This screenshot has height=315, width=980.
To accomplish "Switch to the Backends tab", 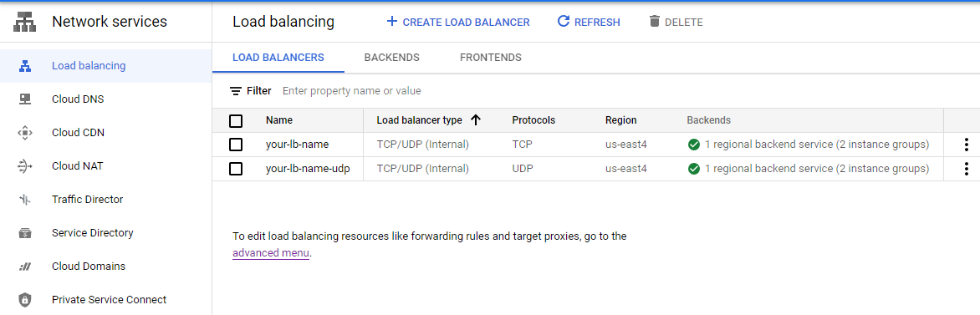I will click(392, 58).
